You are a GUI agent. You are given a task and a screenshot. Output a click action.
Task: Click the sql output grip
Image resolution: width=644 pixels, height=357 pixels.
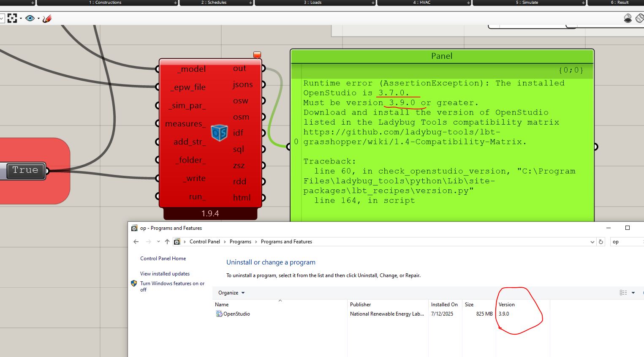click(x=263, y=149)
